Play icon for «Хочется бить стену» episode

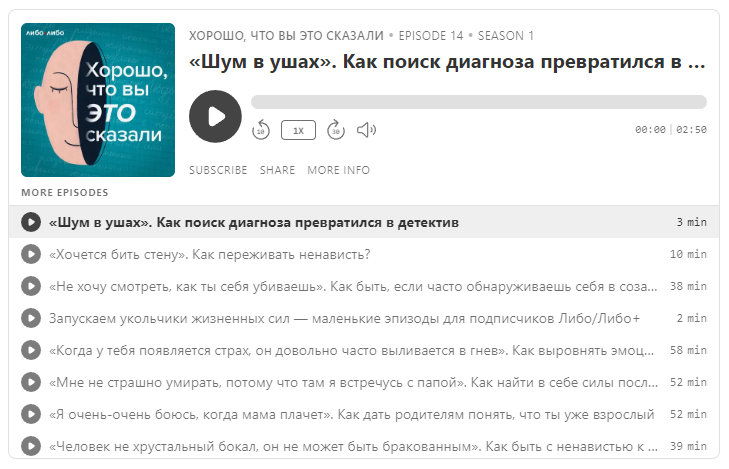tap(31, 254)
